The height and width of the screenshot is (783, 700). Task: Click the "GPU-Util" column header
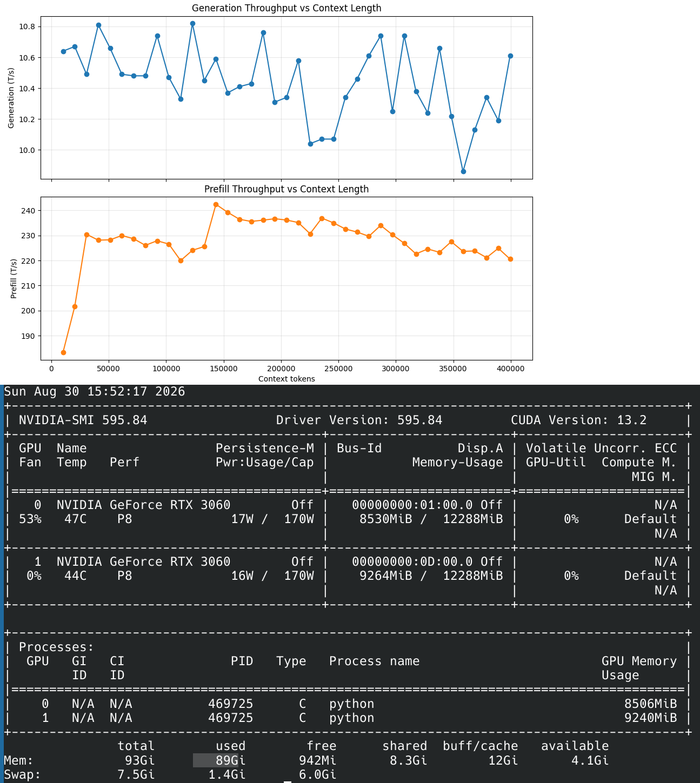pos(556,463)
